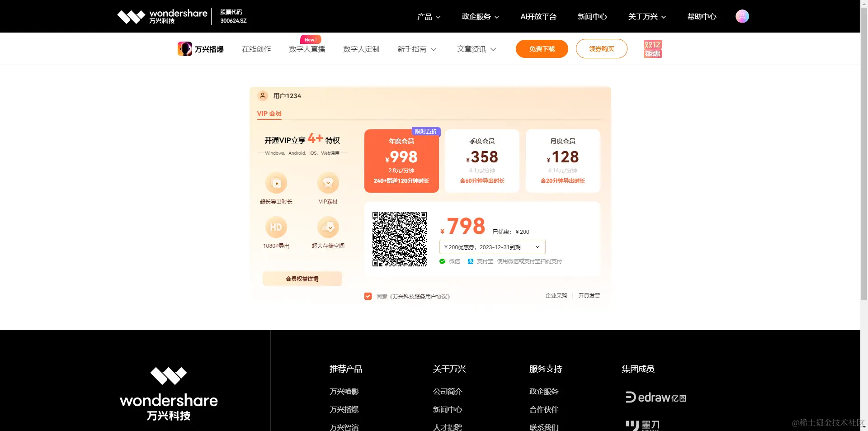Click the 用户1234 username text

(287, 96)
